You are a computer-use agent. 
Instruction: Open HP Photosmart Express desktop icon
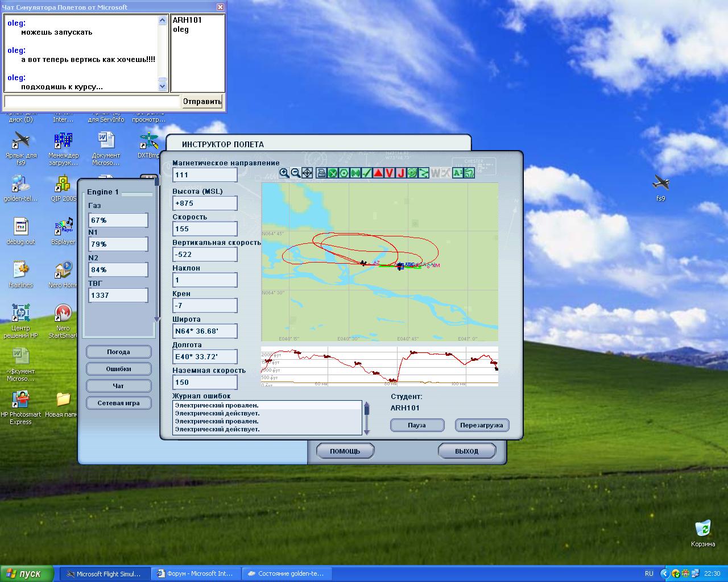click(20, 408)
